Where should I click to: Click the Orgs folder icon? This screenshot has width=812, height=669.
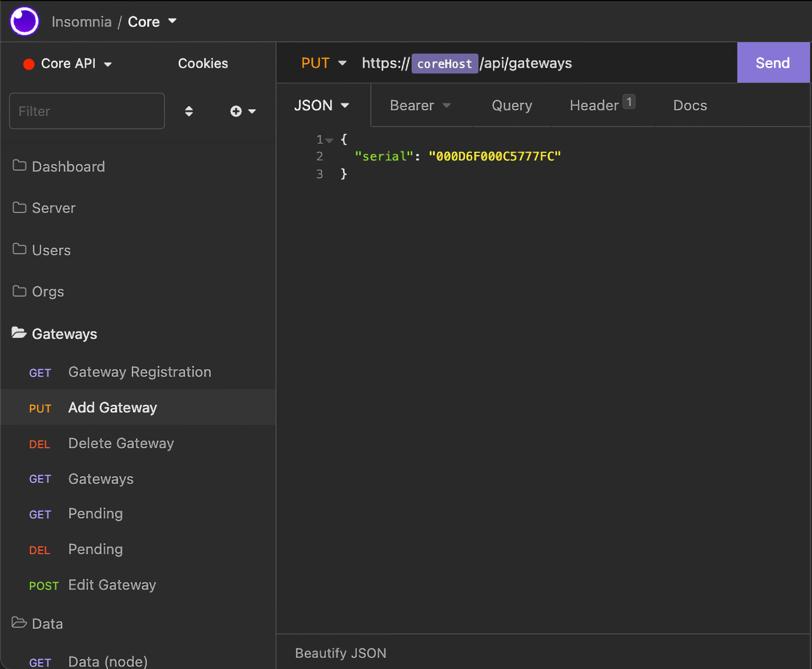coord(19,291)
